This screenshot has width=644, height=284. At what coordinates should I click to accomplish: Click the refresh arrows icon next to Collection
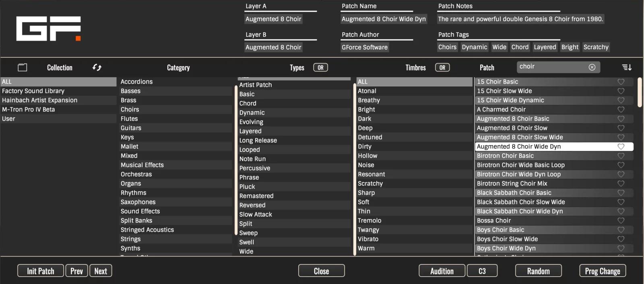coord(97,68)
